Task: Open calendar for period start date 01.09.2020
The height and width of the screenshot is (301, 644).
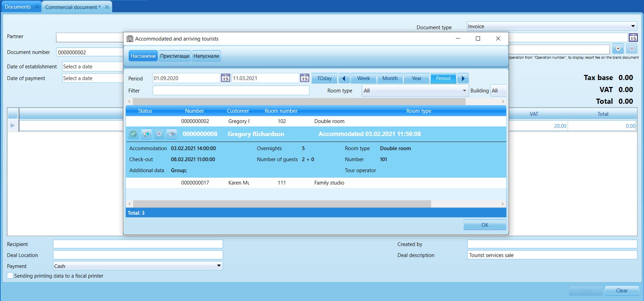Action: point(225,78)
